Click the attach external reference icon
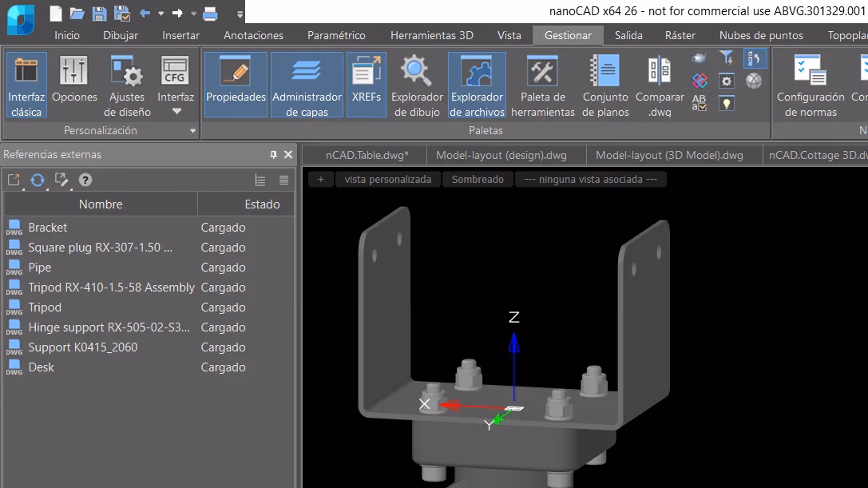The width and height of the screenshot is (868, 488). (x=14, y=180)
